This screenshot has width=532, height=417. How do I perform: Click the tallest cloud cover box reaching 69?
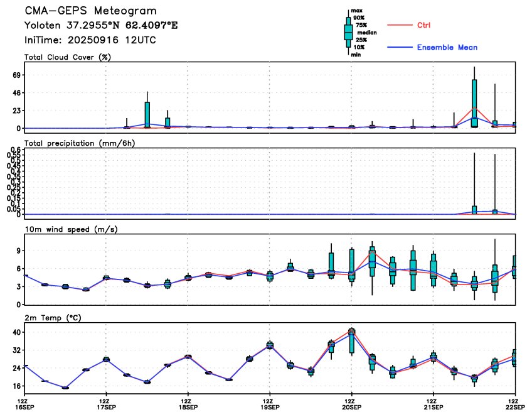[x=474, y=103]
